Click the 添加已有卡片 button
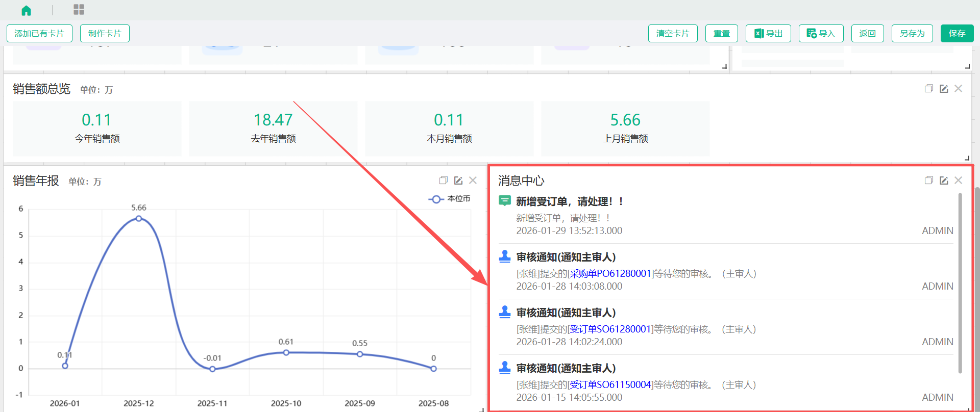Viewport: 980px width, 412px height. click(39, 34)
